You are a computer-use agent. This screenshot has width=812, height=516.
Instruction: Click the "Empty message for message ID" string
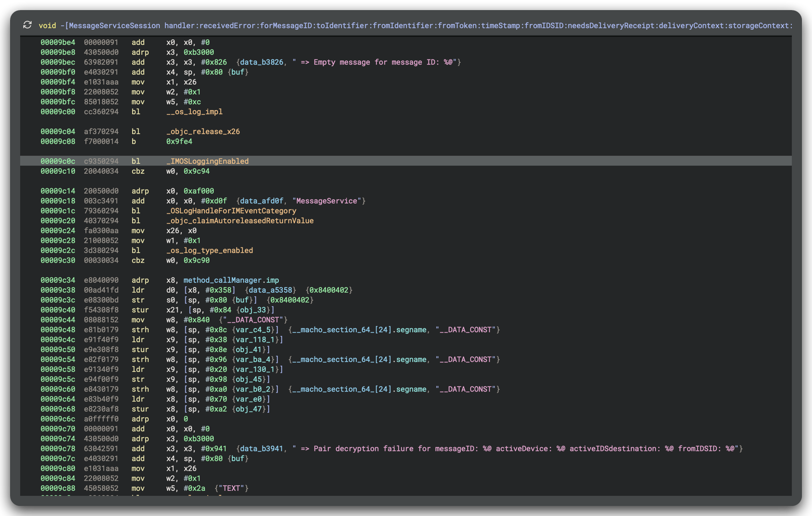(374, 62)
